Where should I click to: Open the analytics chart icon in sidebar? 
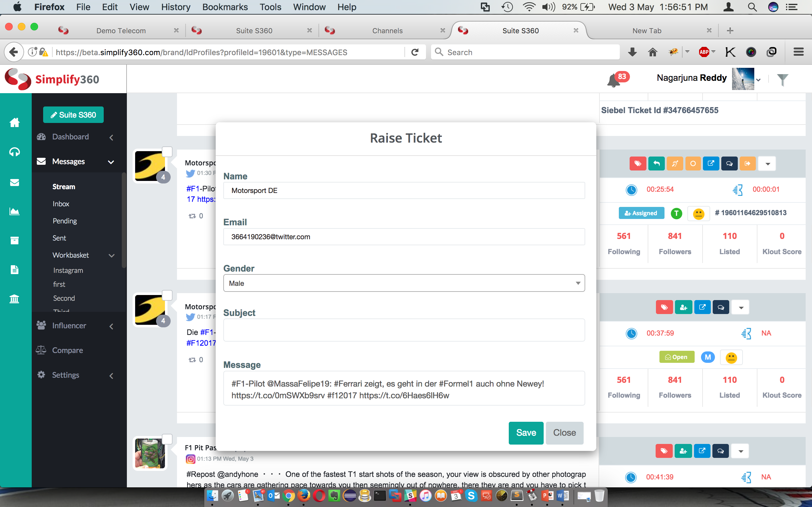[15, 211]
